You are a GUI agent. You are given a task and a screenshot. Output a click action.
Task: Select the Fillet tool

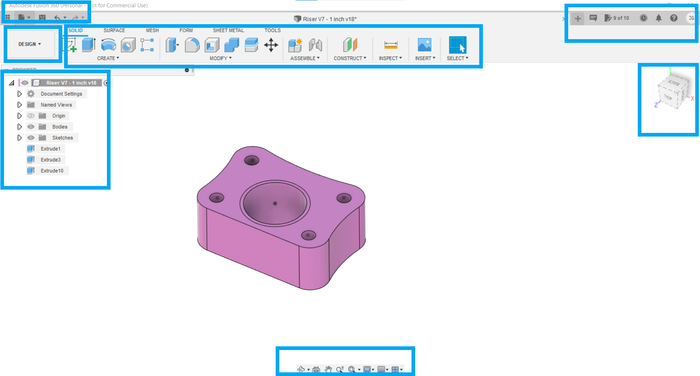click(192, 45)
